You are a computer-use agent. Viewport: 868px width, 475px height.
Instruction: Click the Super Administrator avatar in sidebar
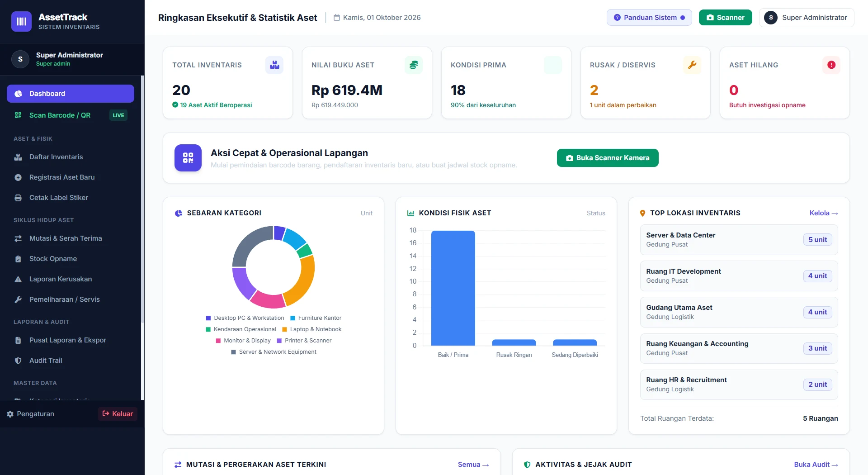click(20, 59)
